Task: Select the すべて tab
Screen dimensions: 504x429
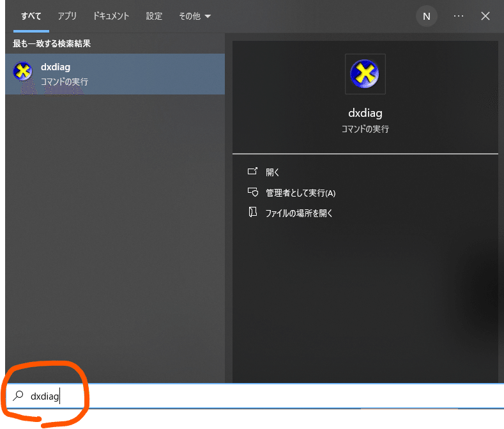Action: (31, 16)
